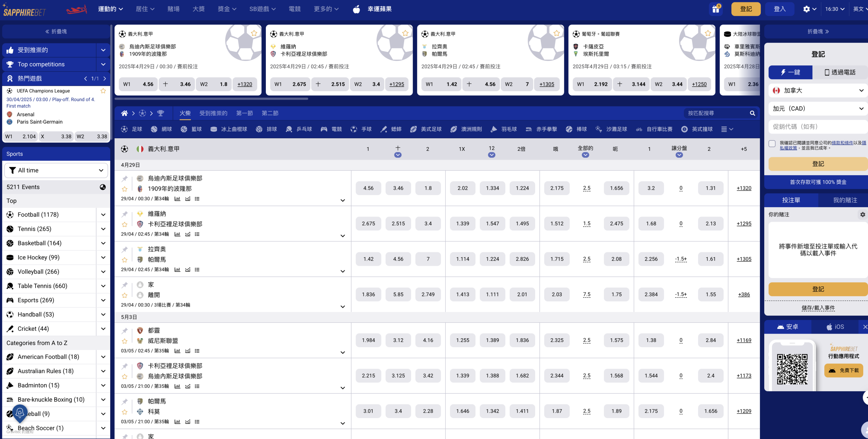Screen dimensions: 868x439
Task: Star the Lazio vs Parma row
Action: point(124,260)
